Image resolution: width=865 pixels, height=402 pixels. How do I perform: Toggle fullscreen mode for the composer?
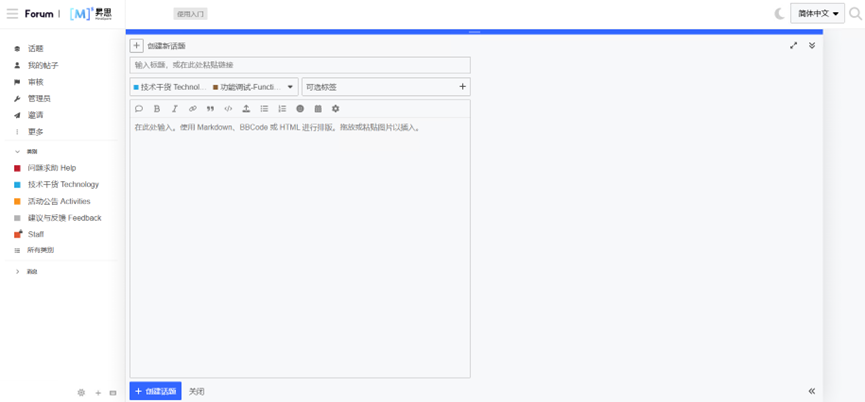(794, 45)
